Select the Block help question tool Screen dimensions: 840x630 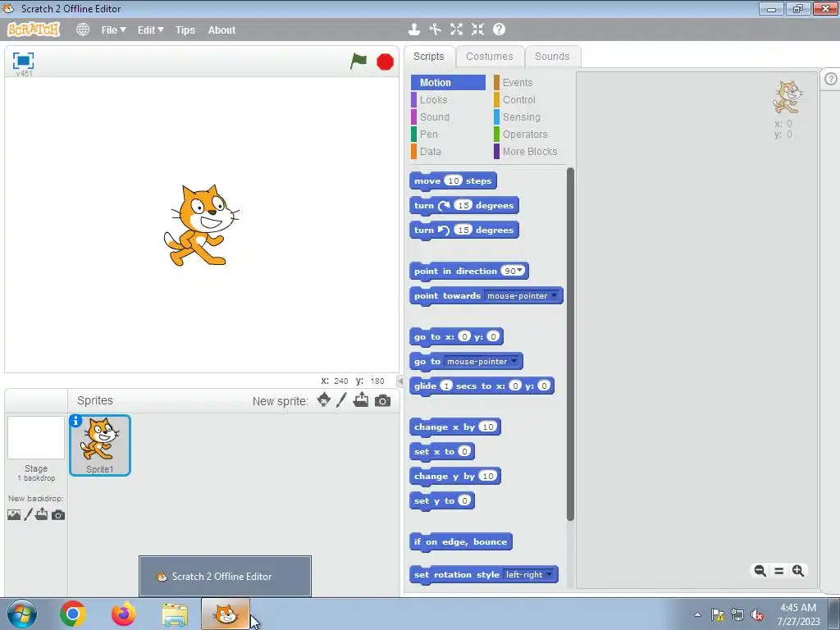[x=499, y=30]
